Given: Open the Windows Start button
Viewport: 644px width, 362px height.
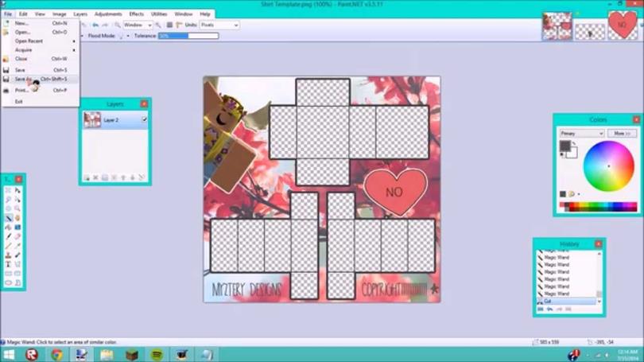Looking at the screenshot, I should click(8, 354).
